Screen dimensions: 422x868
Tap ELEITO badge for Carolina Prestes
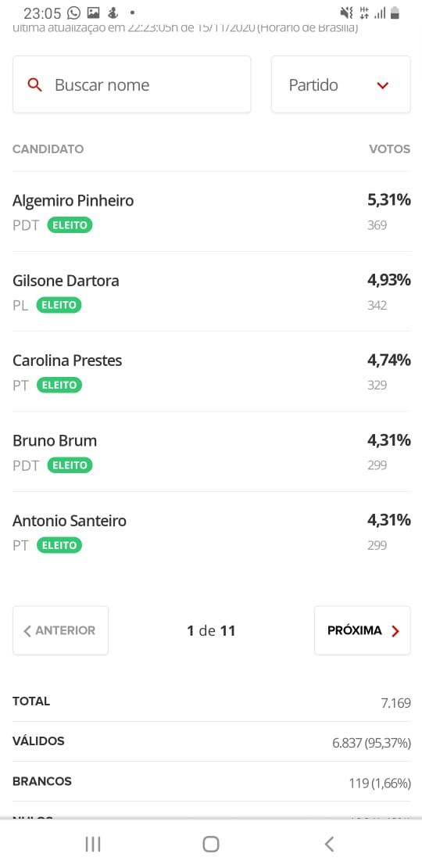tap(59, 386)
